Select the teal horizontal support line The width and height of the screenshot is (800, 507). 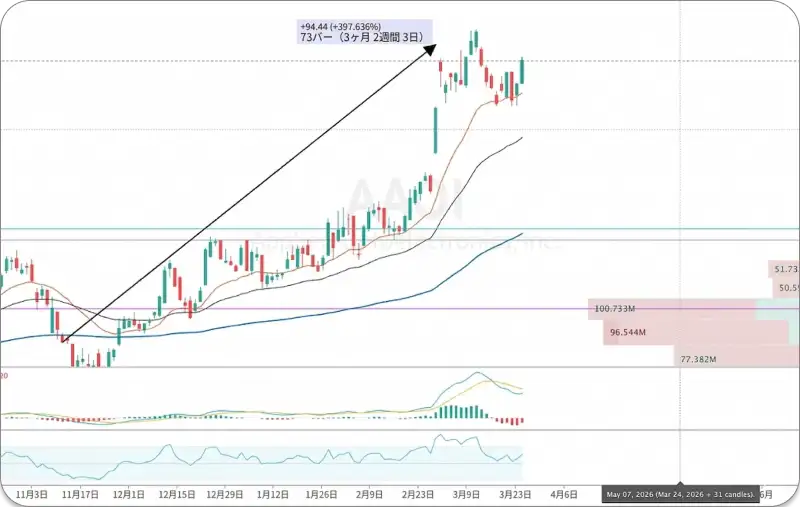400,229
